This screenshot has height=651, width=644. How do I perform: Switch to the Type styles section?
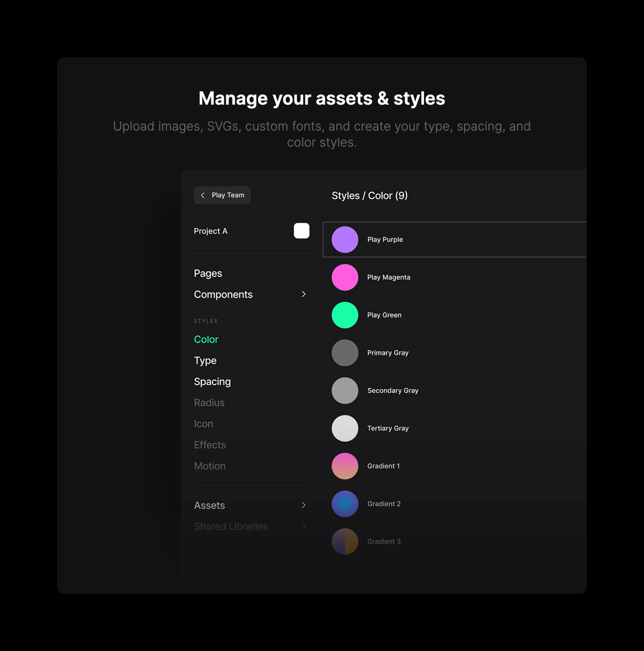[205, 360]
